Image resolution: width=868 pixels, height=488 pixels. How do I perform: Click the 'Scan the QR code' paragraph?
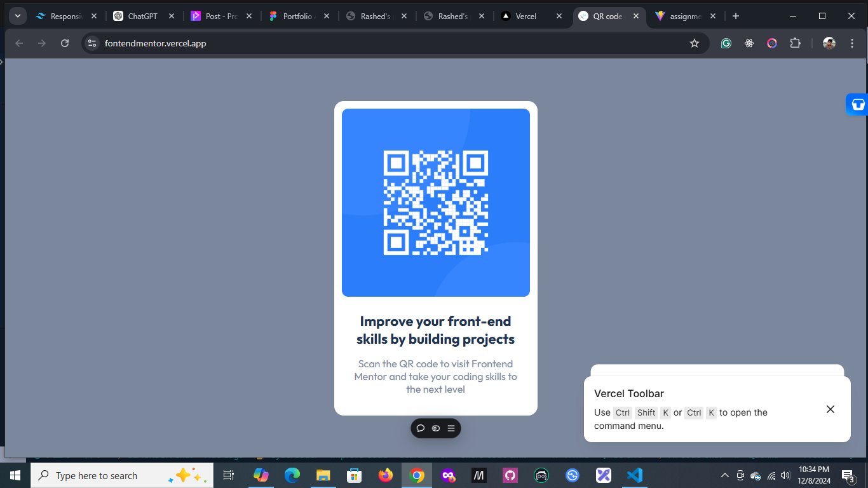(x=436, y=376)
